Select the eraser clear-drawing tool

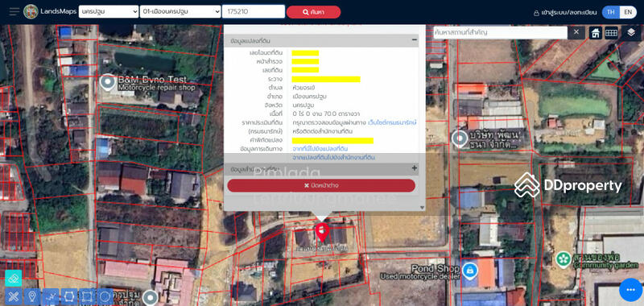[x=13, y=296]
